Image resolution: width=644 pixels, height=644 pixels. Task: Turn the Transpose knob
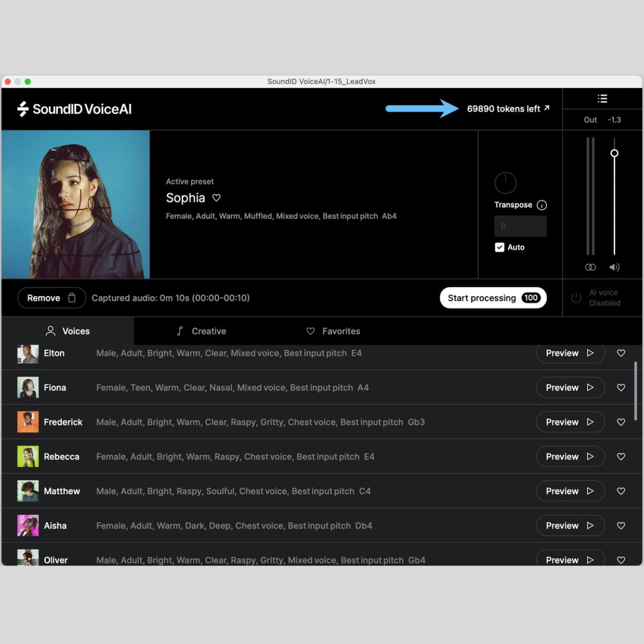(x=505, y=183)
